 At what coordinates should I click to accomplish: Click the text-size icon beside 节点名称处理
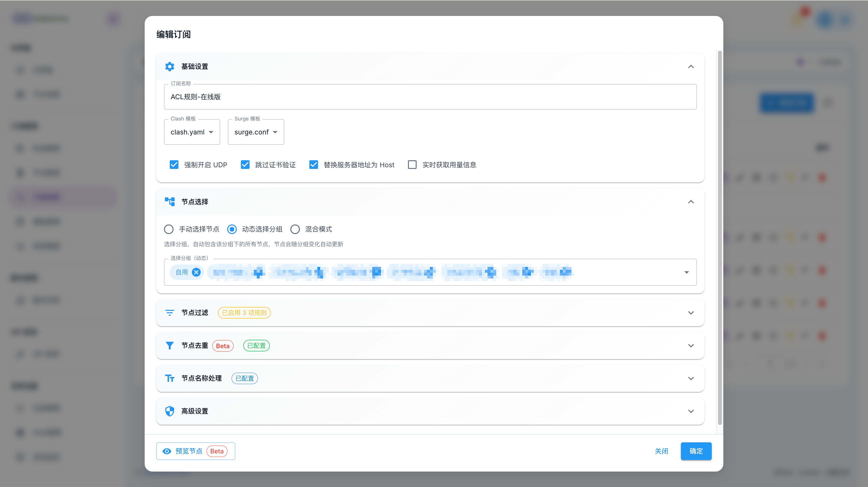coord(170,378)
